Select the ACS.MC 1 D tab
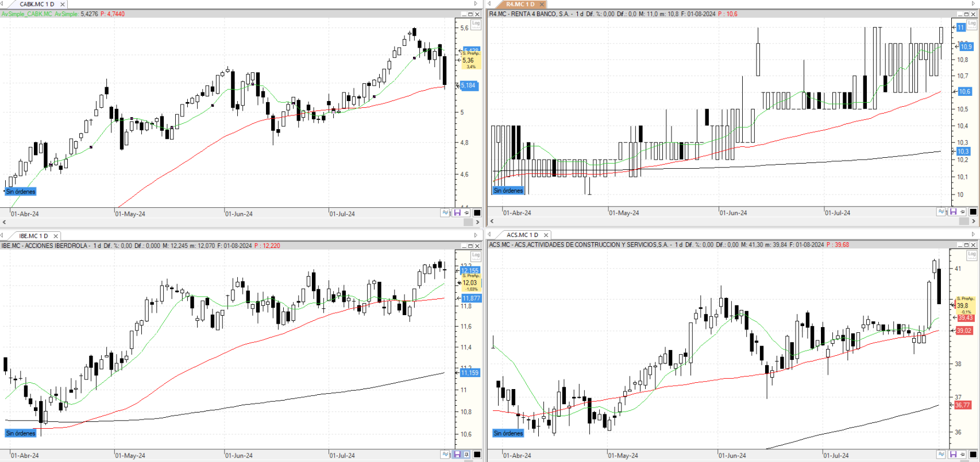 click(522, 235)
